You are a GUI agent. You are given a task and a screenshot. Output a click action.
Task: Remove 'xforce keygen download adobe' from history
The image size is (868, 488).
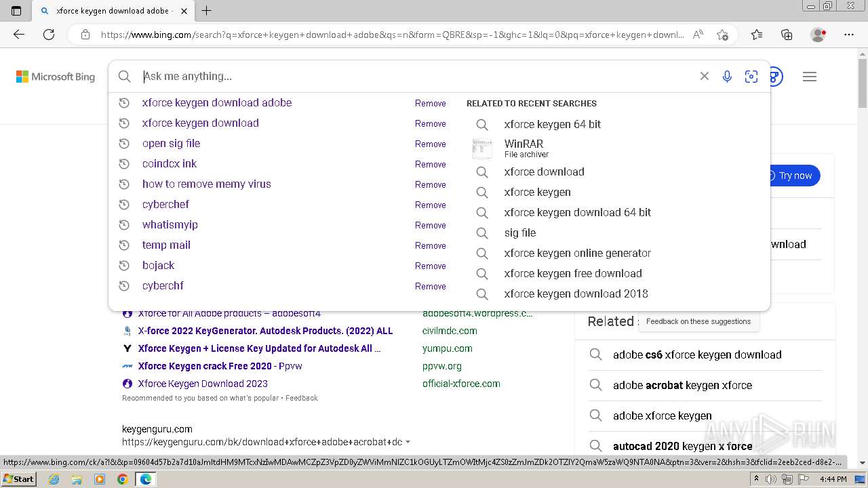point(431,103)
